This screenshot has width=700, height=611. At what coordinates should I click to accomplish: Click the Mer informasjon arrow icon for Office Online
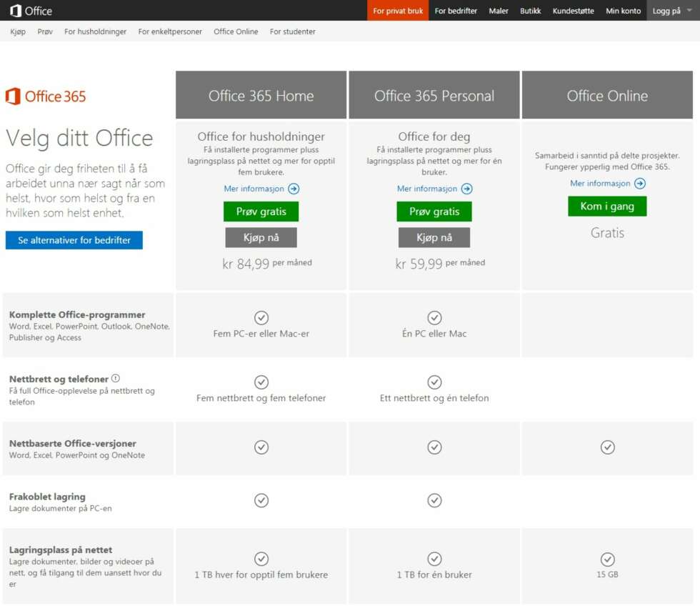640,184
